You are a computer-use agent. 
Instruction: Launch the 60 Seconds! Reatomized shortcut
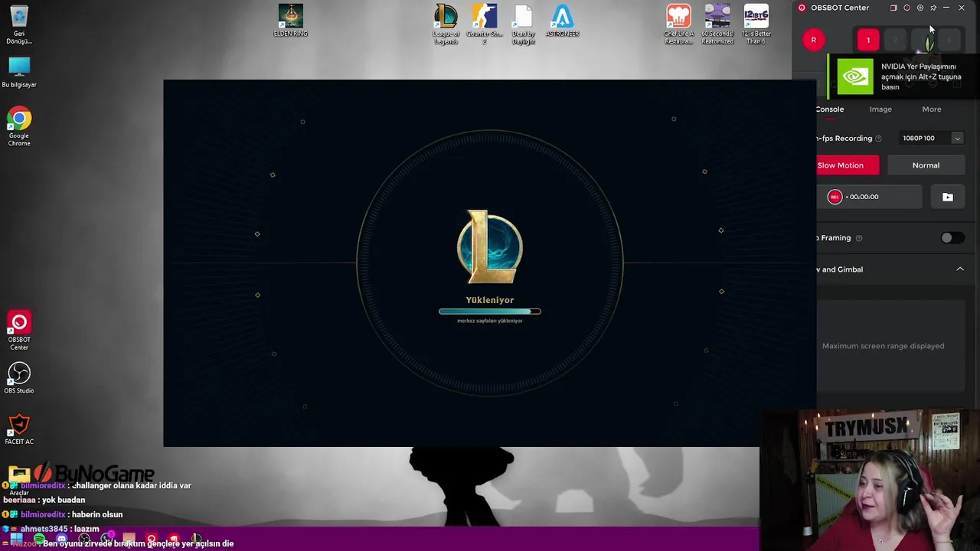pos(717,24)
